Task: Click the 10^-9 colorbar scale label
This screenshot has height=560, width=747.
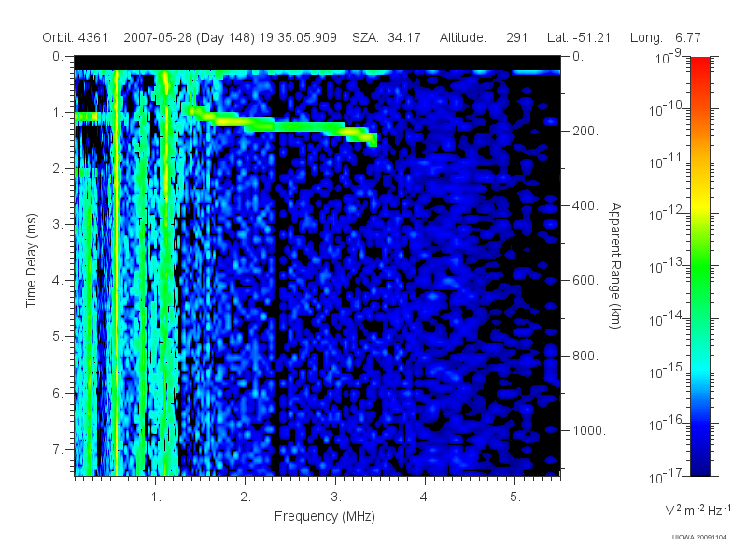Action: click(668, 57)
